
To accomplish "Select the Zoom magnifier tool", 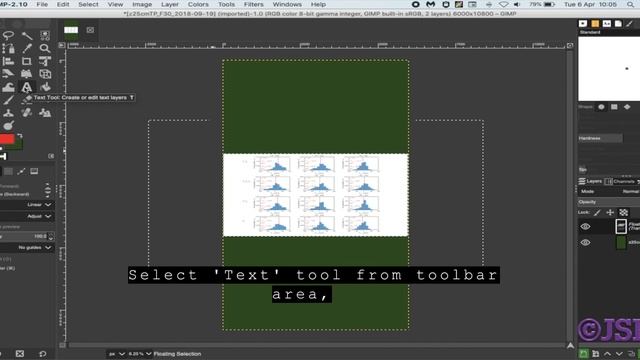I will click(45, 49).
